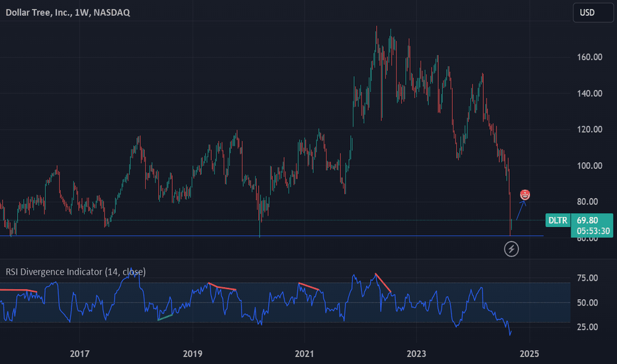Click the RSI Divergence Indicator legend
The width and height of the screenshot is (617, 364).
click(75, 272)
